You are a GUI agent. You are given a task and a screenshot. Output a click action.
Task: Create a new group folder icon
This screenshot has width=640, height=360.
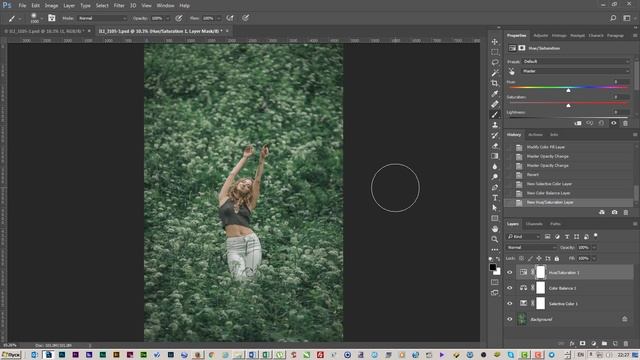coord(604,344)
